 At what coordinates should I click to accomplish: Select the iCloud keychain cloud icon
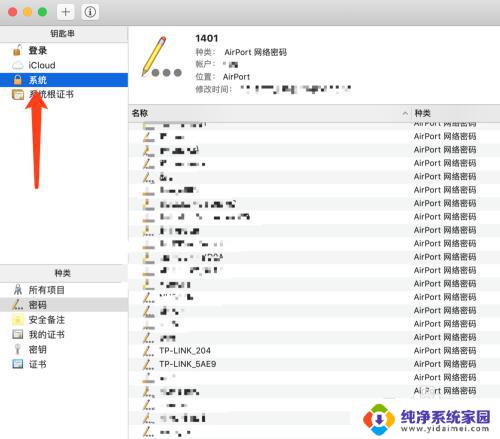pos(18,65)
